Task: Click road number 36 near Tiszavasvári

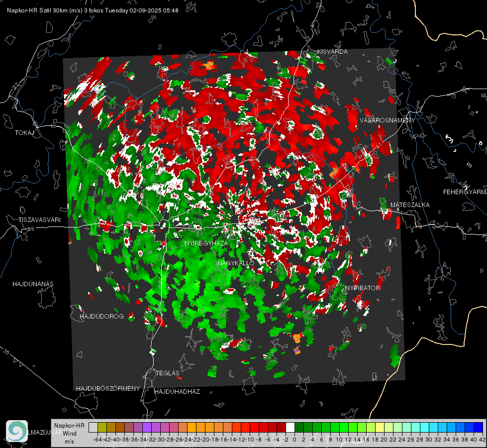Action: tap(31, 229)
